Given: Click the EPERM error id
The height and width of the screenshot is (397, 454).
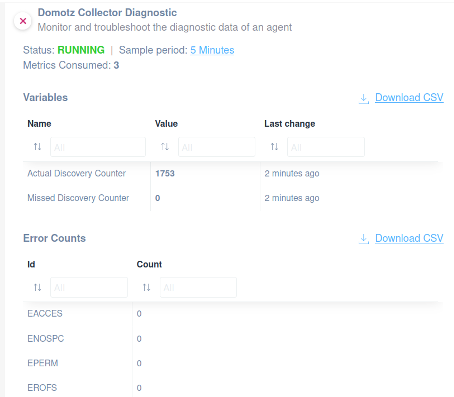Looking at the screenshot, I should click(x=43, y=363).
